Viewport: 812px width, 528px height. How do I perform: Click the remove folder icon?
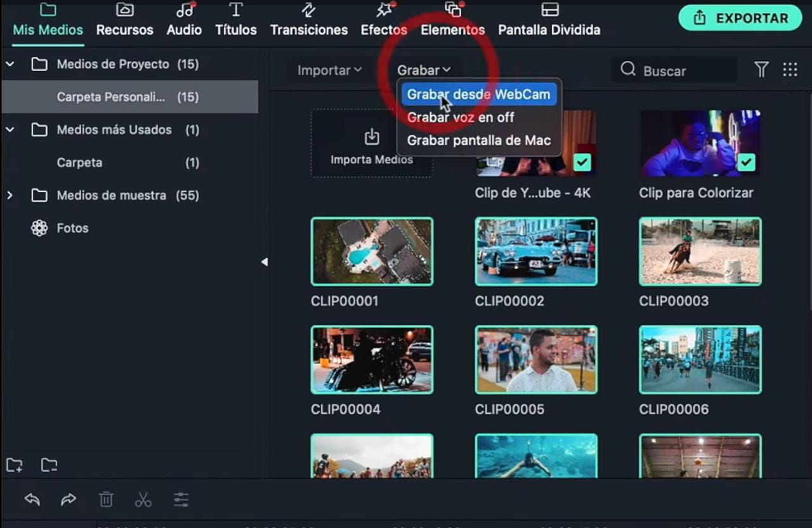(x=49, y=465)
